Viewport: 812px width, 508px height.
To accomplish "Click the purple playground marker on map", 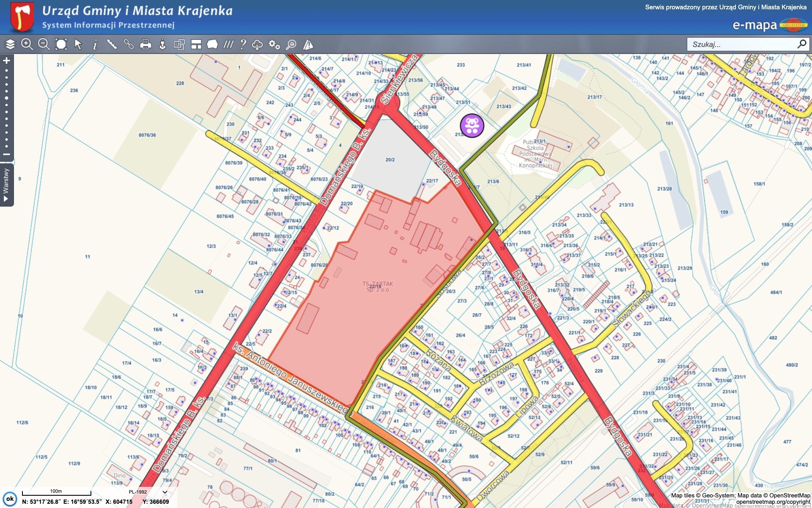I will pyautogui.click(x=472, y=125).
